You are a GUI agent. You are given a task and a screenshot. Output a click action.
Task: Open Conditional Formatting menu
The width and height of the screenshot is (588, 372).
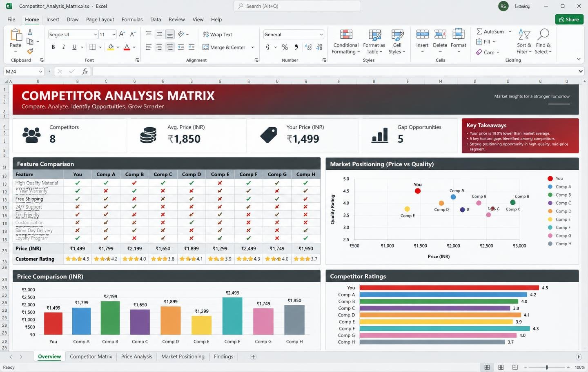346,42
